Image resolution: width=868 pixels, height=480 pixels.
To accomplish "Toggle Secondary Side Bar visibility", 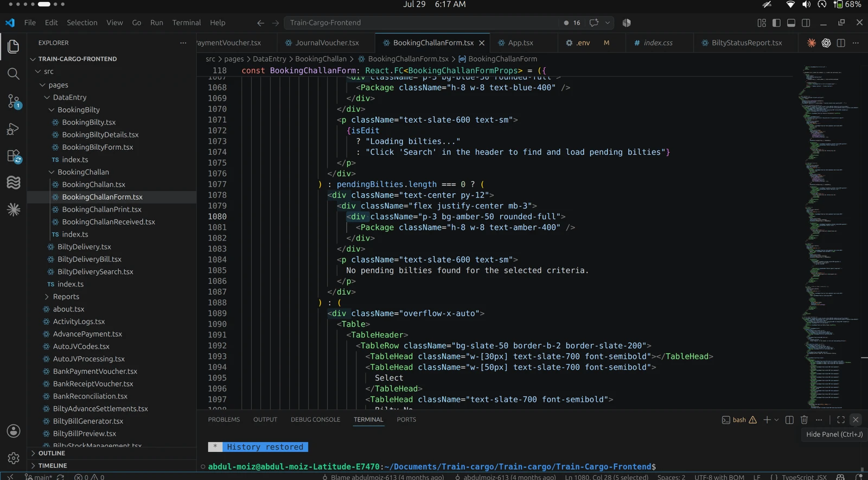I will 806,23.
